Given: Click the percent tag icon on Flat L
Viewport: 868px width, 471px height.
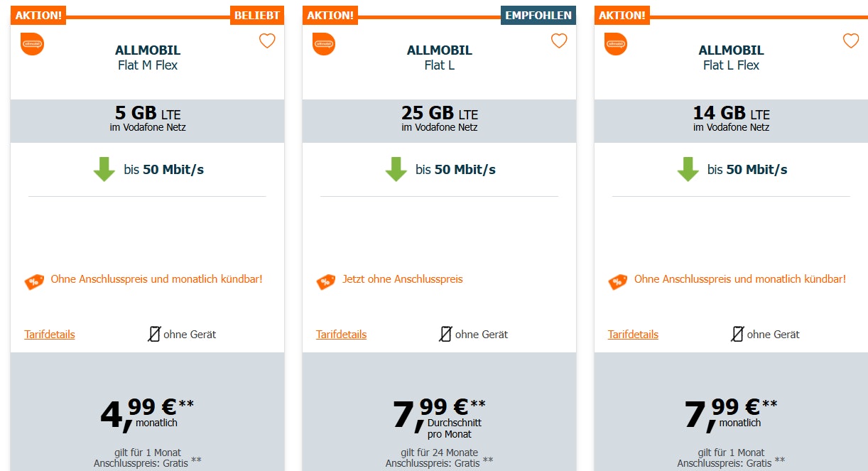Looking at the screenshot, I should click(x=325, y=281).
